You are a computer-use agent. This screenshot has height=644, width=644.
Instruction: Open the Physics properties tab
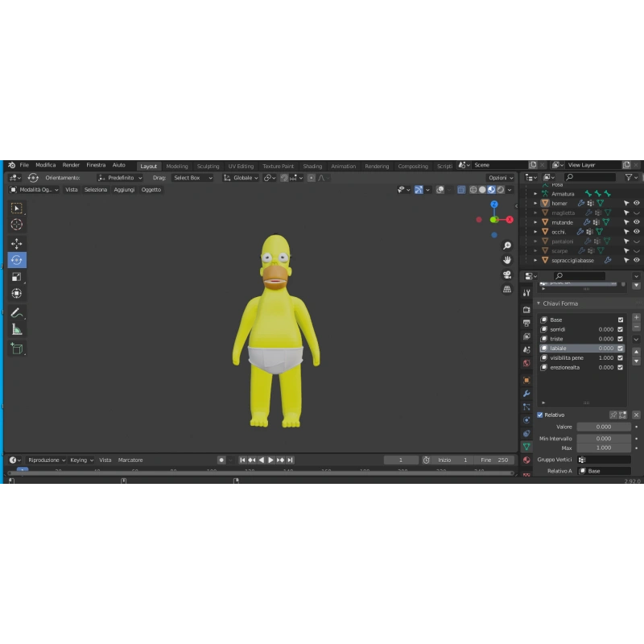(x=526, y=420)
